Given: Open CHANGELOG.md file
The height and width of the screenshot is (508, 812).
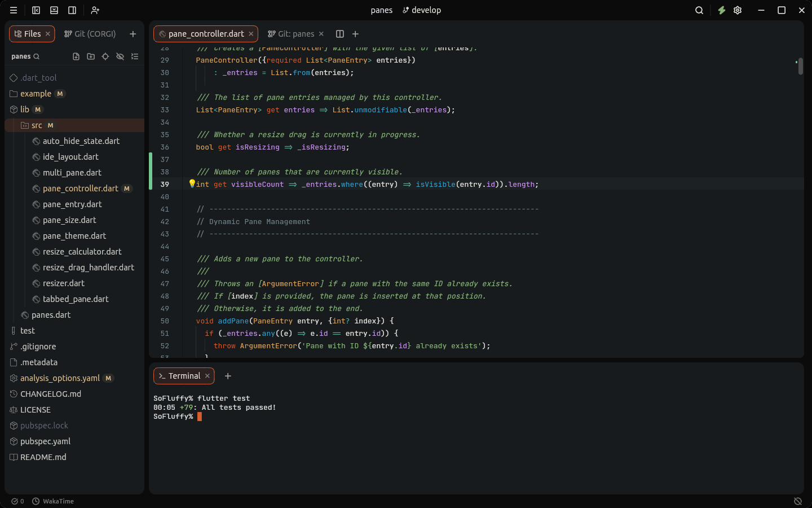Looking at the screenshot, I should tap(74, 394).
